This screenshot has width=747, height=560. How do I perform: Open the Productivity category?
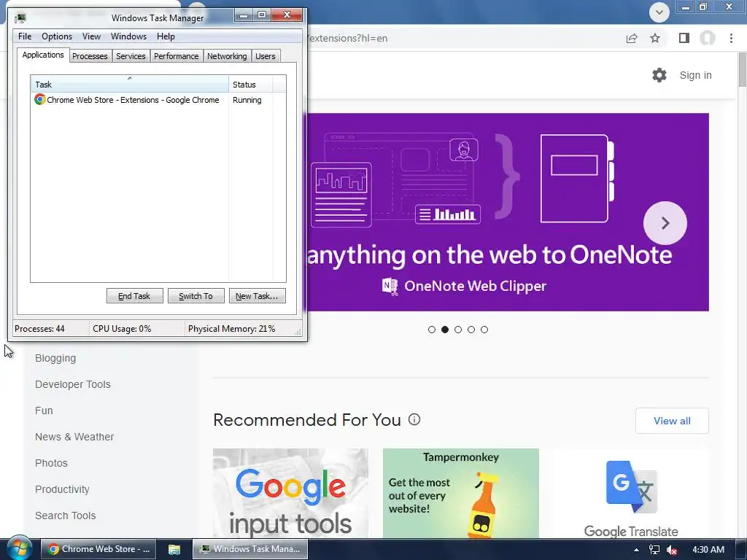tap(62, 489)
